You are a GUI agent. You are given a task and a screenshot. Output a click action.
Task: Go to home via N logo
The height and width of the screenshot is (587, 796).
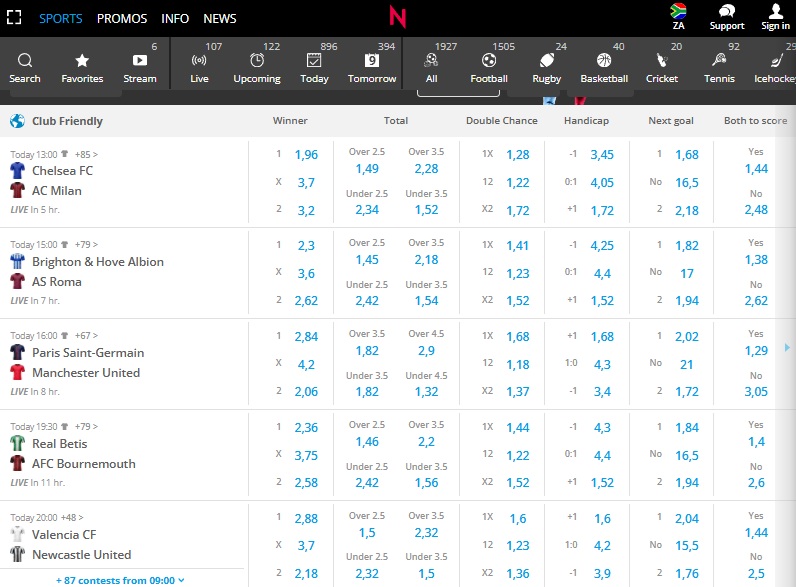click(397, 17)
